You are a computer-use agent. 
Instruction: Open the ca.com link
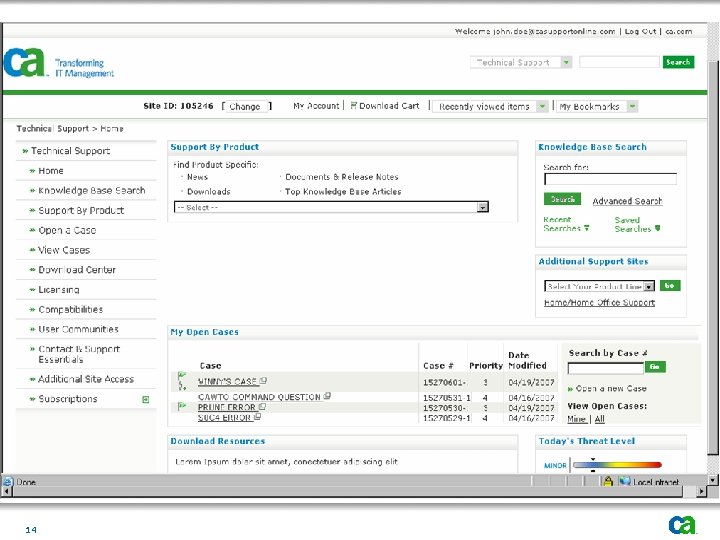pos(679,31)
